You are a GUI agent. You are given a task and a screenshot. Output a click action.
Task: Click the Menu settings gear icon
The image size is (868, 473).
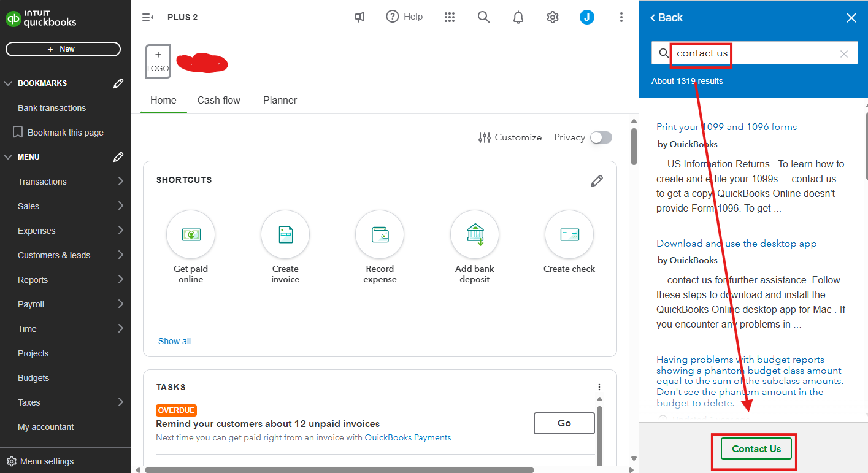(x=11, y=461)
